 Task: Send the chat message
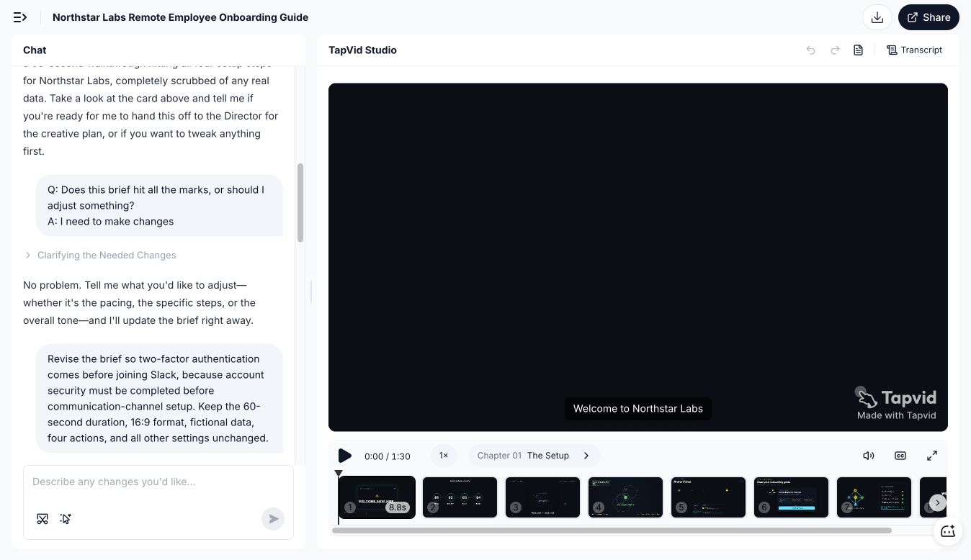tap(273, 519)
